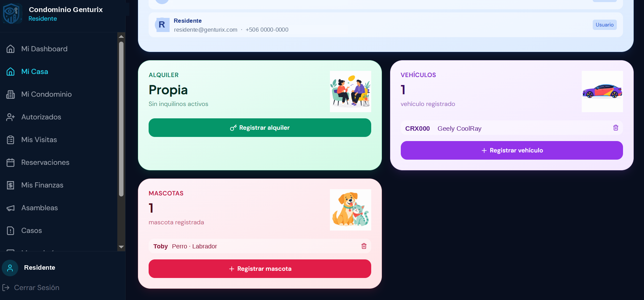Viewport: 644px width, 300px height.
Task: Click the Casos alert icon
Action: (11, 231)
